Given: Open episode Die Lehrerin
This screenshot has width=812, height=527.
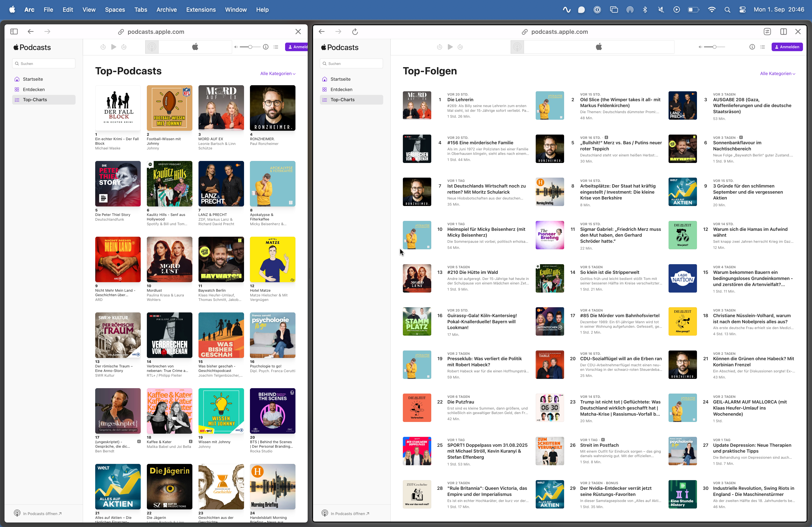Looking at the screenshot, I should pos(460,100).
